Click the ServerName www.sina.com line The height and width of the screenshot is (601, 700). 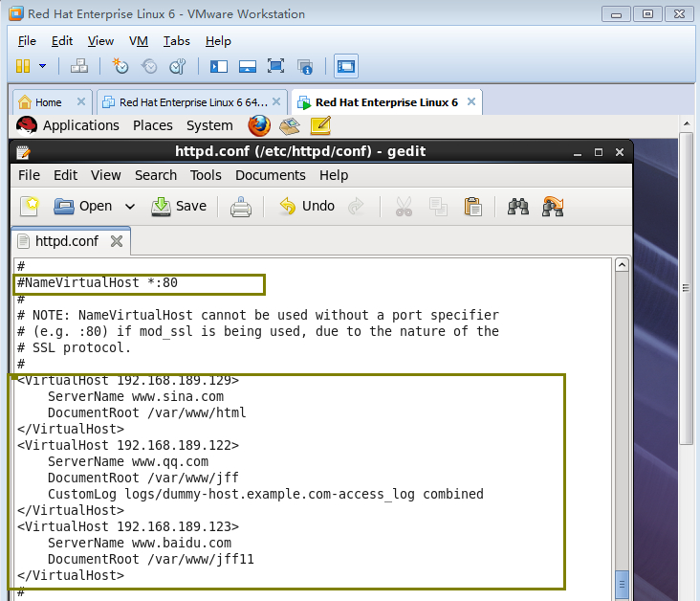pyautogui.click(x=136, y=396)
